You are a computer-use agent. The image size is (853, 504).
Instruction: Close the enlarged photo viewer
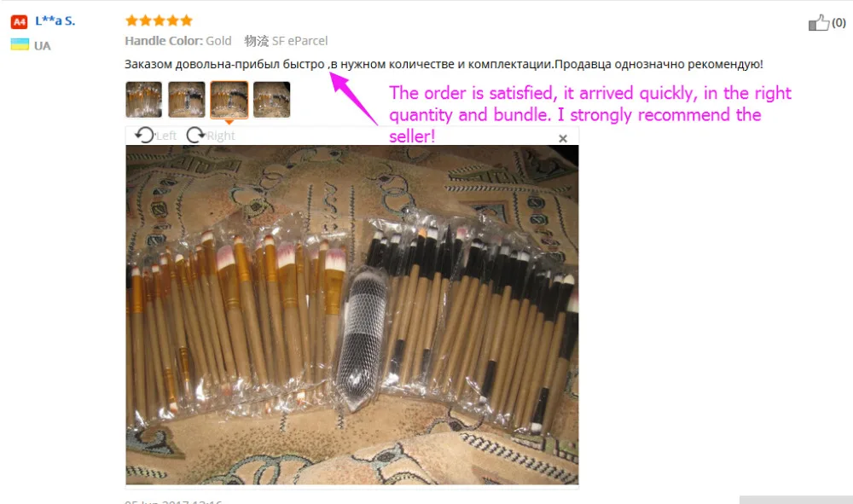click(x=563, y=139)
